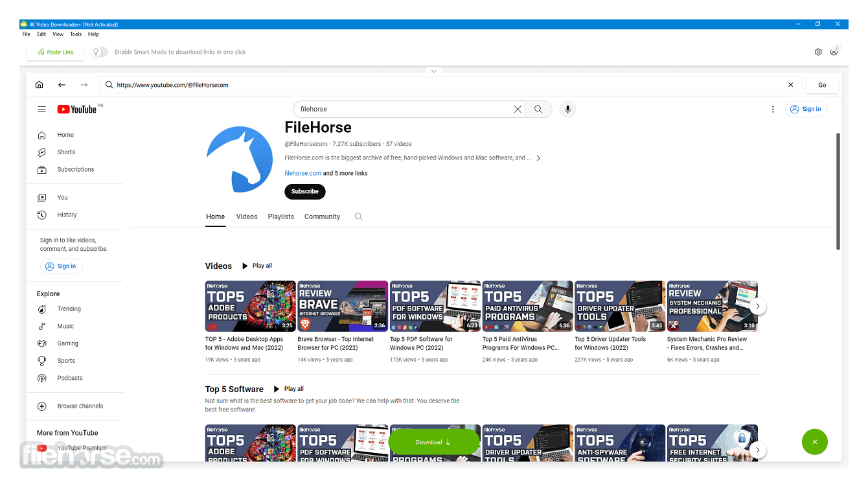
Task: Click the URL address field
Action: 451,85
